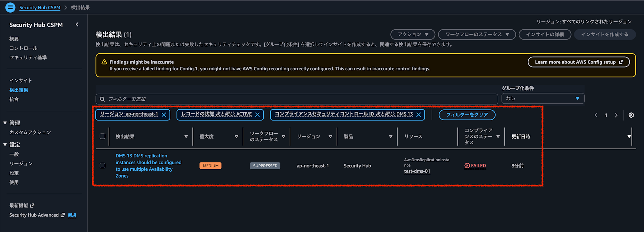Viewport: 644px width, 232px height.
Task: Open リージョン settings in the sidebar
Action: 21,164
